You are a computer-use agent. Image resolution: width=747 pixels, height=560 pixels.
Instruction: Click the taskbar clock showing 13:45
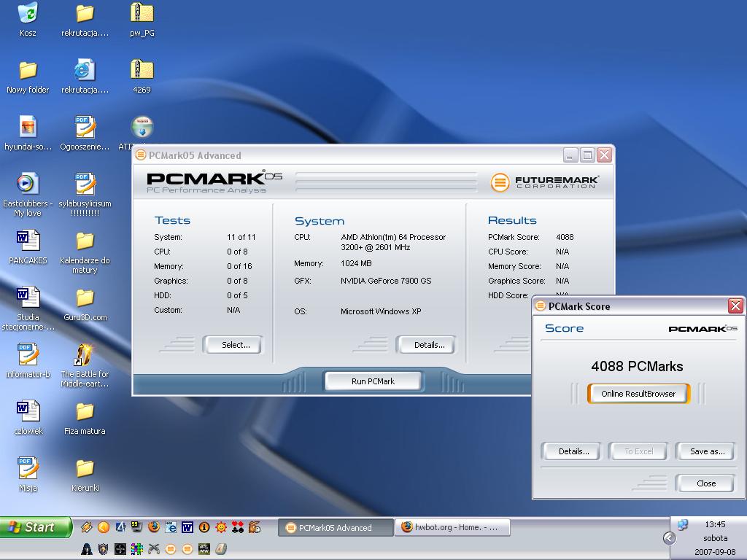[715, 524]
